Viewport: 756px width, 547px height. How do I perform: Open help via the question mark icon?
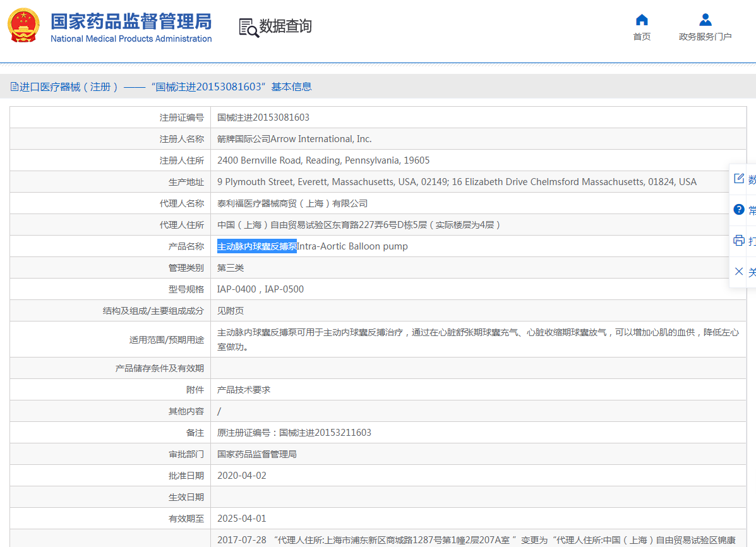pyautogui.click(x=739, y=209)
